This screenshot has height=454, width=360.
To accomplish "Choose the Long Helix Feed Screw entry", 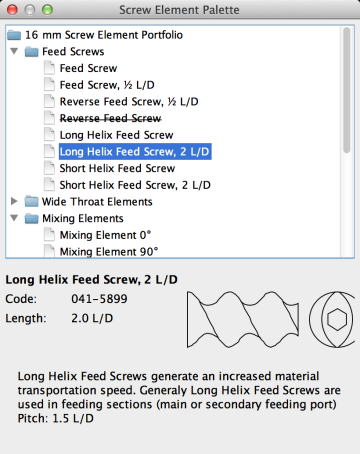I will coord(116,135).
